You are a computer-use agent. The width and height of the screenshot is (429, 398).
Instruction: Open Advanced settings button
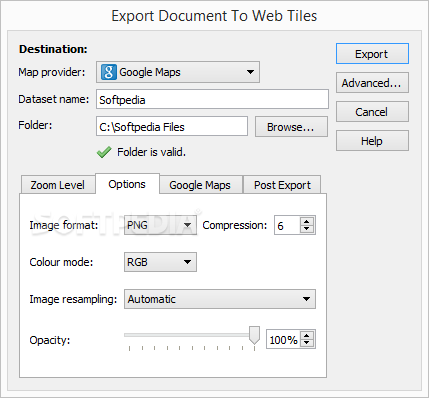[372, 83]
